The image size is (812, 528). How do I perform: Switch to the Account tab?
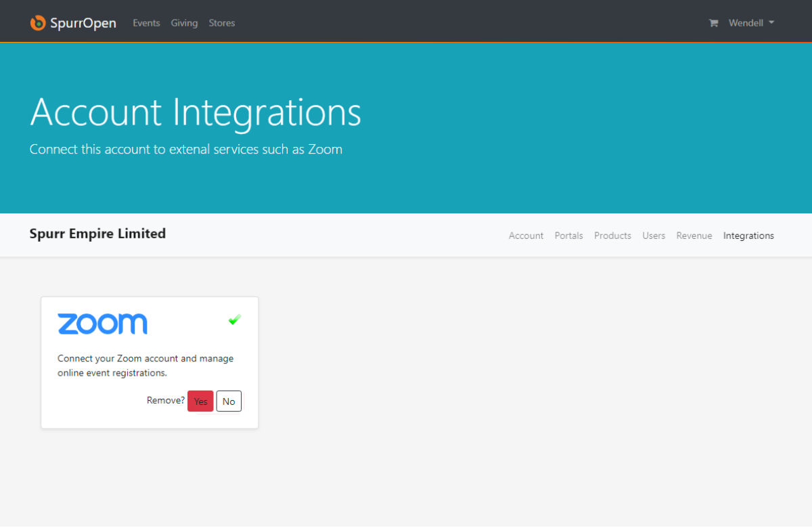(526, 236)
